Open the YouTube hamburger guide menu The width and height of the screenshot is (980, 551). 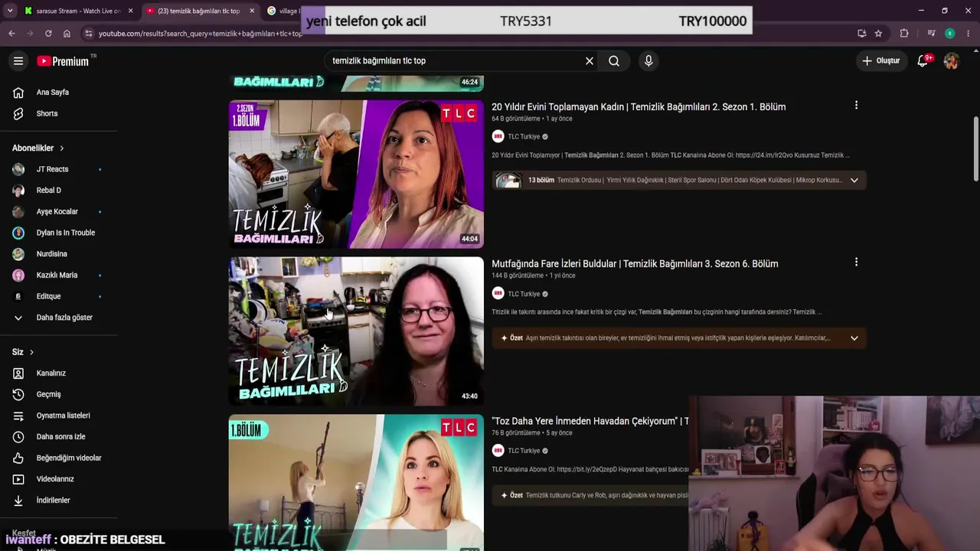coord(18,61)
